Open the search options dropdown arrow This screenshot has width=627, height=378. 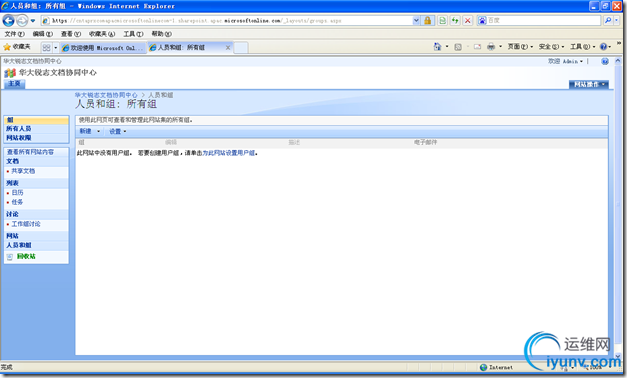616,20
